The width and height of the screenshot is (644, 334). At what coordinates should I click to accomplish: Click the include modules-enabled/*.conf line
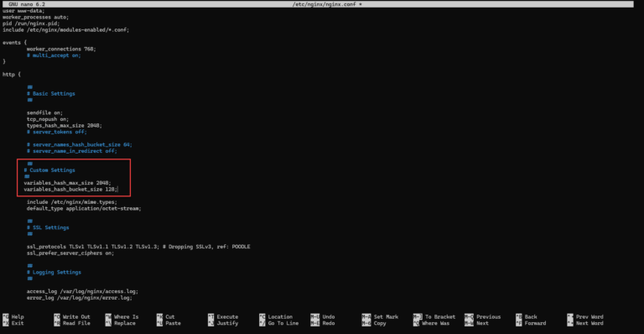pos(65,30)
